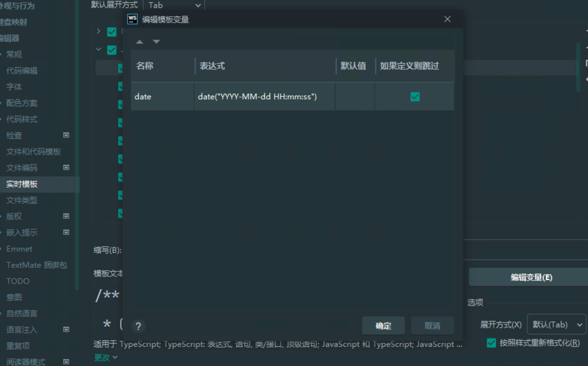Expand the collapsed template group
The width and height of the screenshot is (588, 366).
click(x=98, y=31)
